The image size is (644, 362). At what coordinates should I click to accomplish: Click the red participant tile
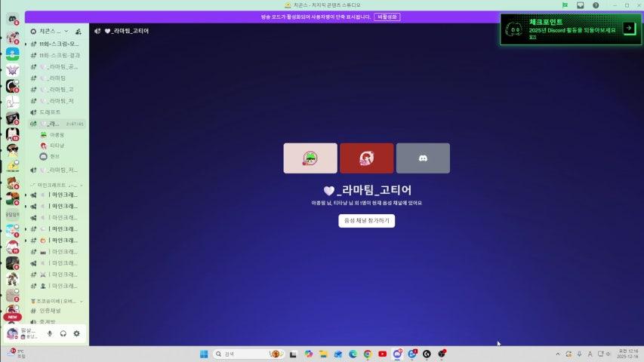pos(366,158)
